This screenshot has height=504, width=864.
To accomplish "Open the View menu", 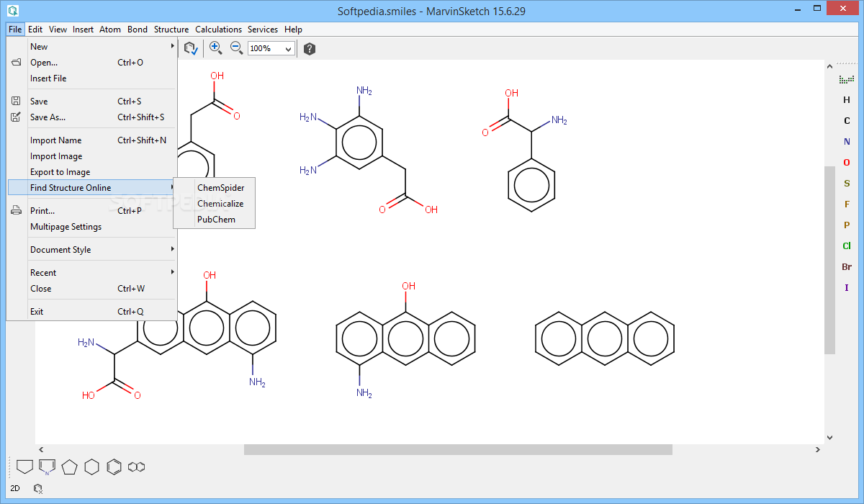I will (x=58, y=30).
